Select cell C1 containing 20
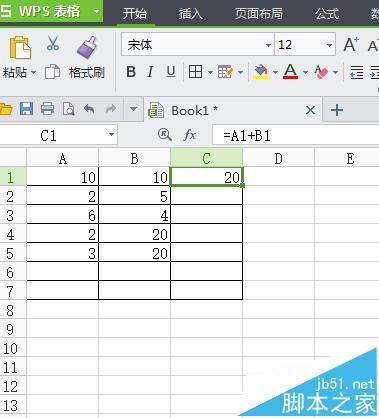Screen dimensions: 379x418 coord(207,177)
